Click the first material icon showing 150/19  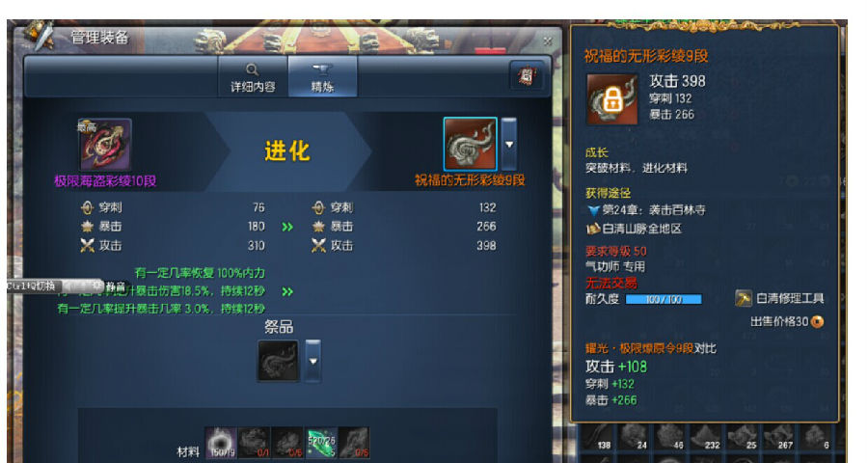pyautogui.click(x=222, y=443)
